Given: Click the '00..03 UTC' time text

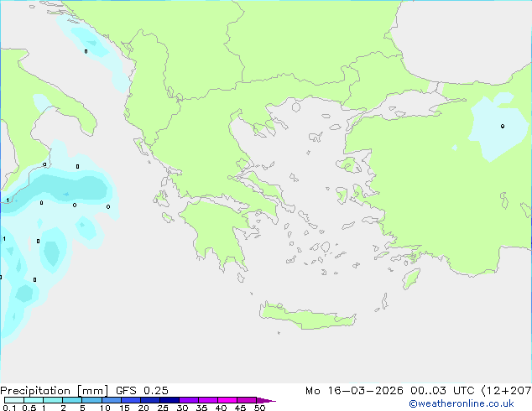Looking at the screenshot, I should click(442, 391).
